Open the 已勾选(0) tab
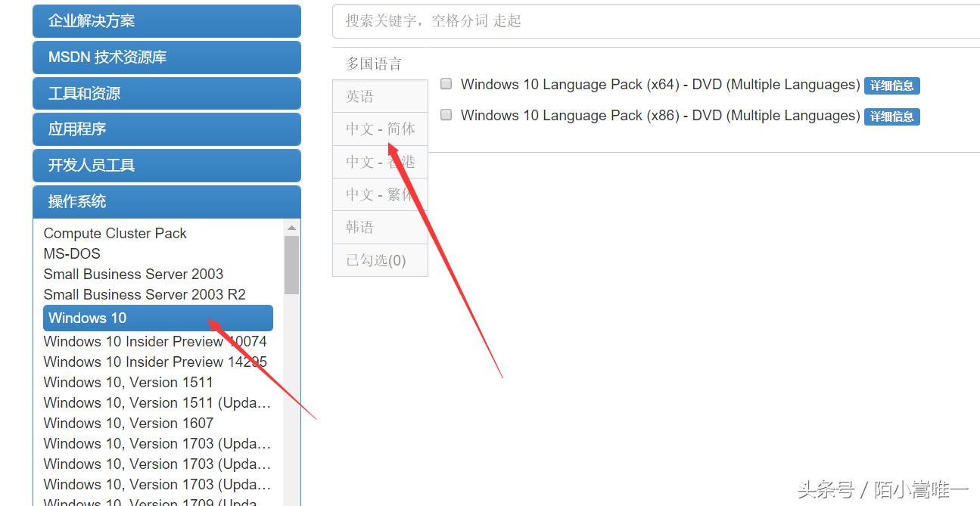 click(x=380, y=260)
